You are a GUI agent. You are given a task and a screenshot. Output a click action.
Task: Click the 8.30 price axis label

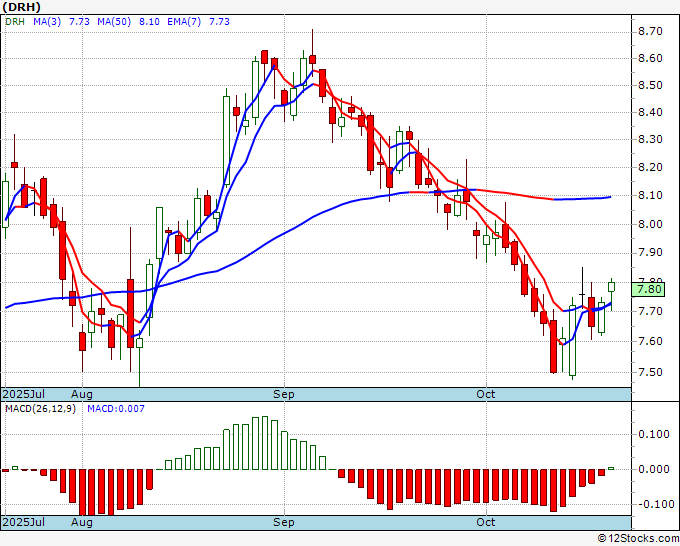[x=650, y=139]
